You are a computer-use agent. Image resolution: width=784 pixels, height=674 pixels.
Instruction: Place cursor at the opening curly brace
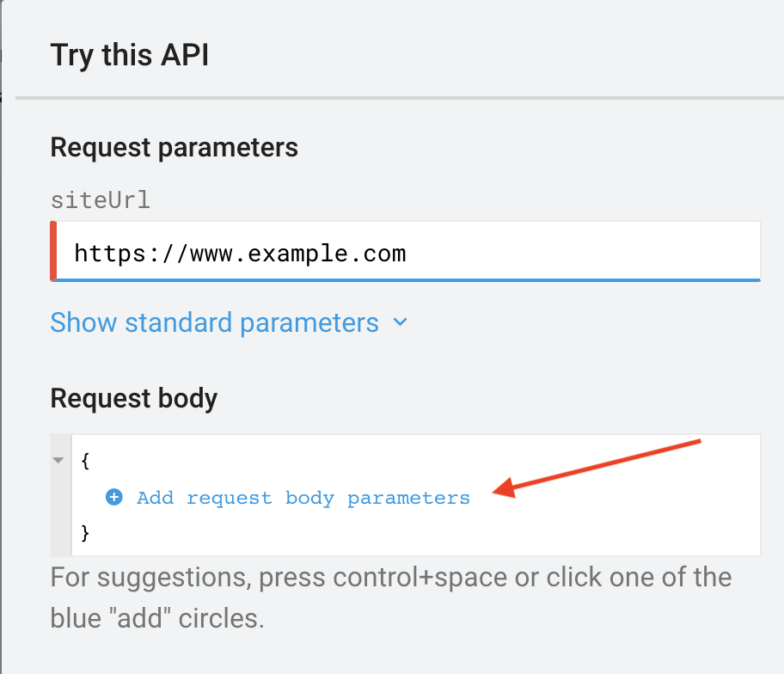click(85, 461)
